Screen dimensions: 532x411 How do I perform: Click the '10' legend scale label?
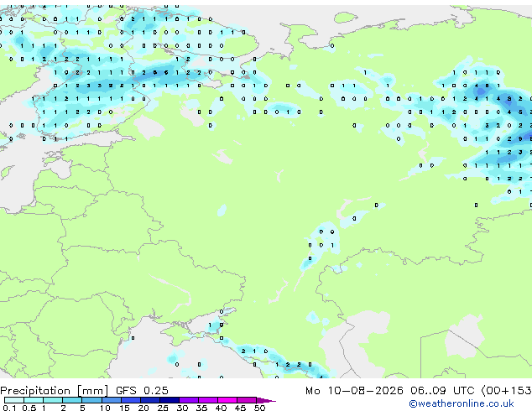tap(105, 408)
